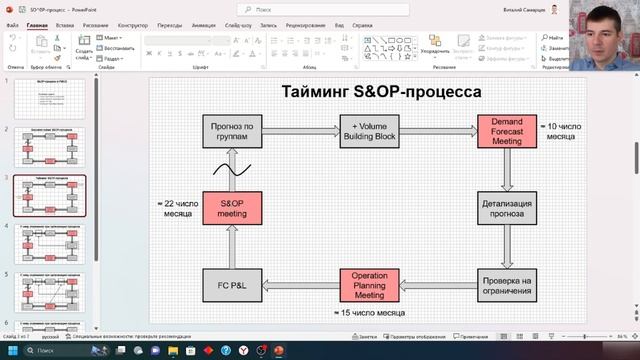Screen dimensions: 640x360
Task: Select the oval shape in gallery
Action: click(400, 40)
